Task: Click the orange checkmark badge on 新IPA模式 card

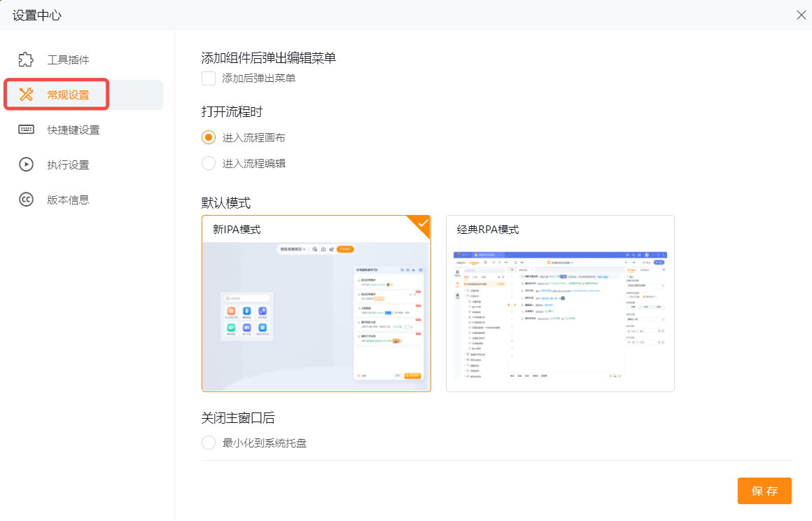Action: click(422, 224)
